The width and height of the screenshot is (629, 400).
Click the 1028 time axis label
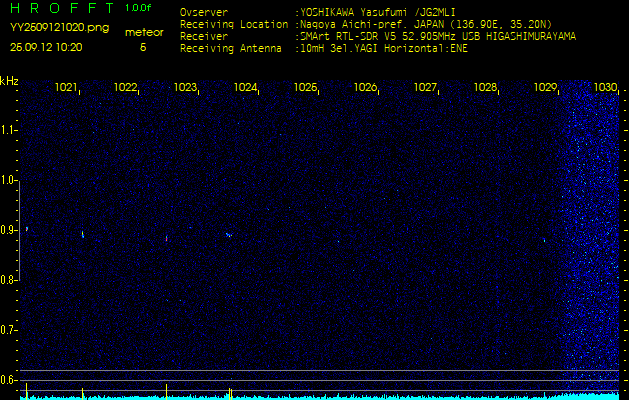(x=485, y=87)
